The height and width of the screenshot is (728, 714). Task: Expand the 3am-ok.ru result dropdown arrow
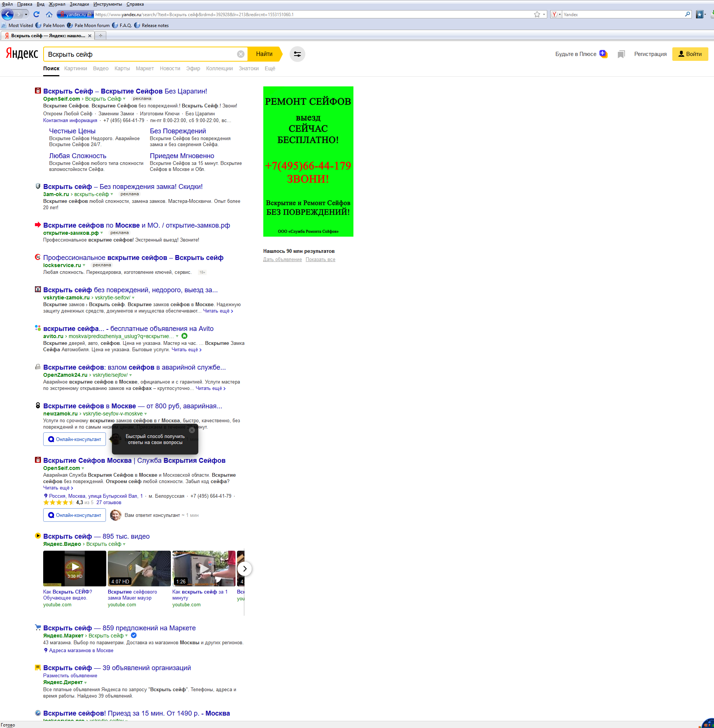[x=112, y=194]
